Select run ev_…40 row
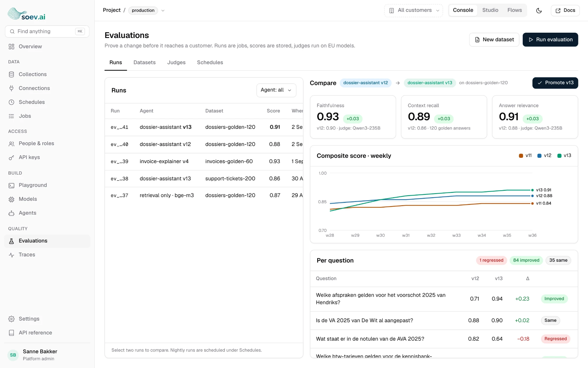Image resolution: width=588 pixels, height=368 pixels. pos(204,145)
